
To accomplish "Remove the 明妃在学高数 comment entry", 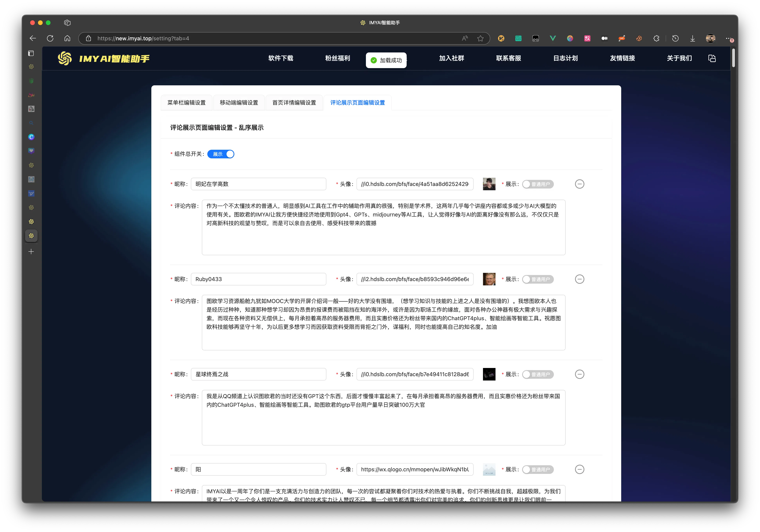I will 579,184.
